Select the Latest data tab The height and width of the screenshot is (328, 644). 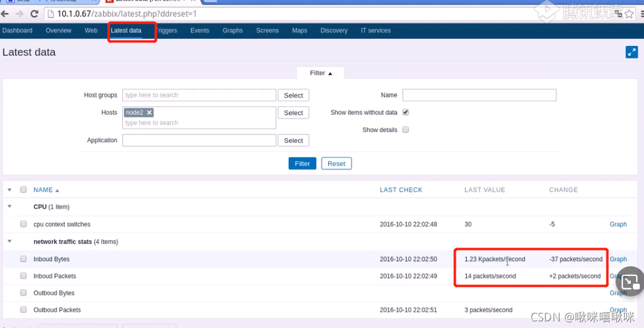(126, 30)
